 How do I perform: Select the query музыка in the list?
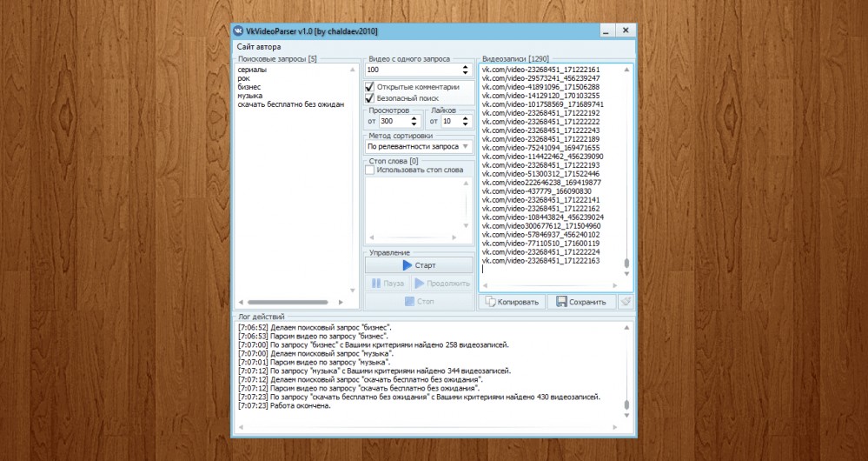point(250,96)
